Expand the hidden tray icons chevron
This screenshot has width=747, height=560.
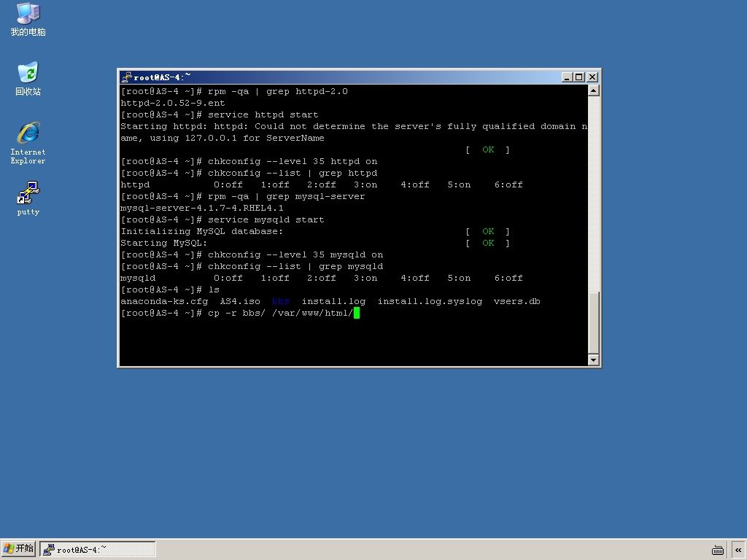738,550
